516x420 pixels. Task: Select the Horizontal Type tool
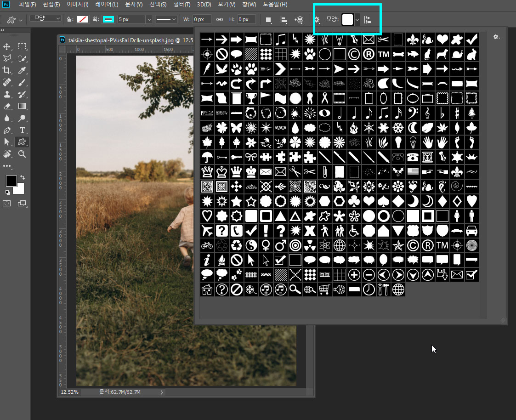(x=22, y=130)
